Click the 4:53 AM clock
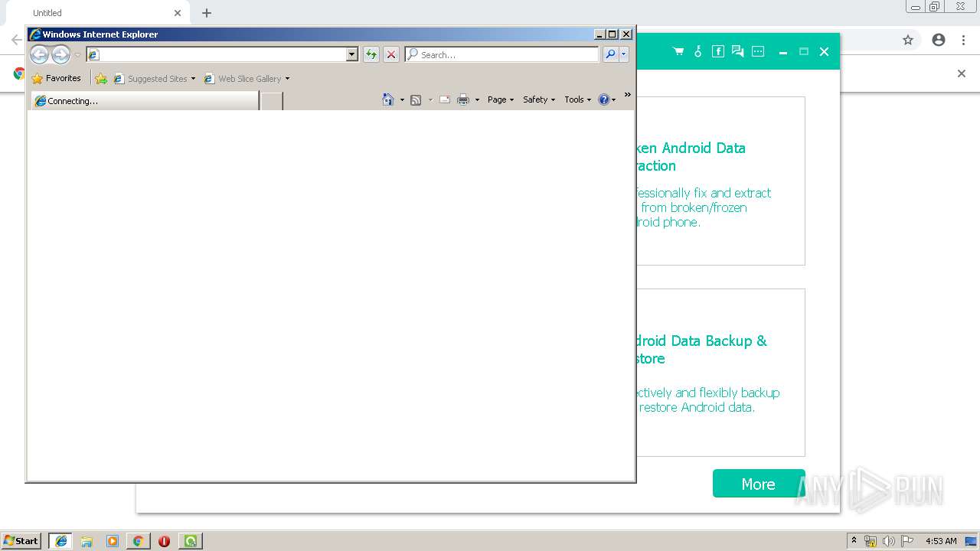The image size is (980, 551). point(941,541)
